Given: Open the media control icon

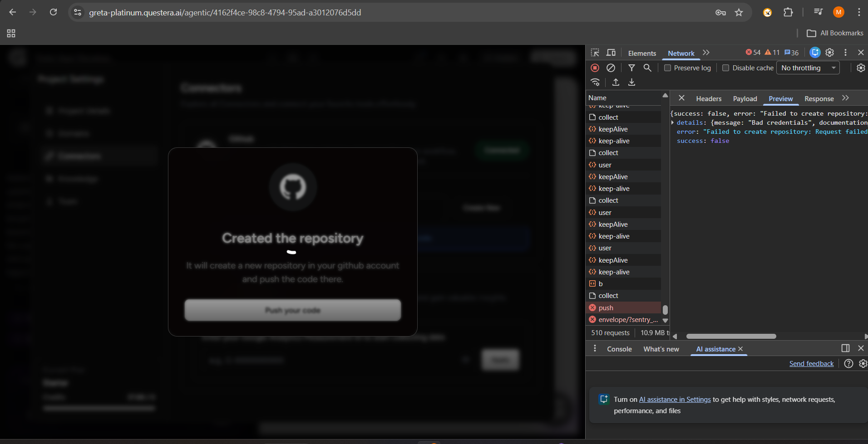Looking at the screenshot, I should [818, 12].
